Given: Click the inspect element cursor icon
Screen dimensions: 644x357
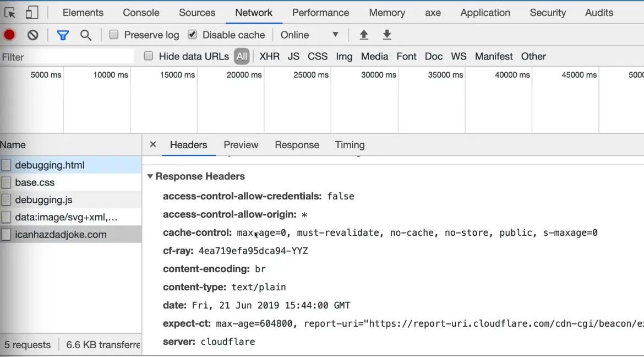Looking at the screenshot, I should pyautogui.click(x=9, y=13).
